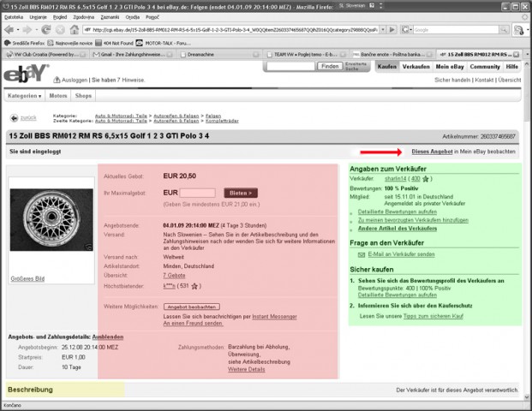Switch to the VW Club Croatia tab
The image size is (532, 411).
click(45, 54)
